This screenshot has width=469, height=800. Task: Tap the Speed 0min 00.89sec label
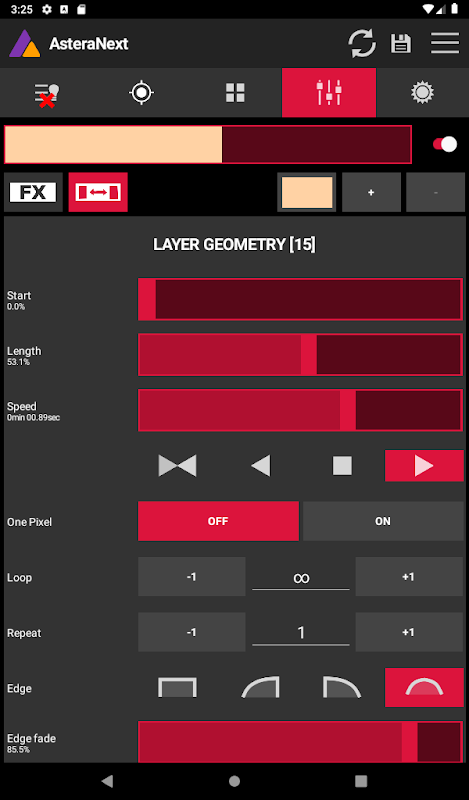point(33,411)
